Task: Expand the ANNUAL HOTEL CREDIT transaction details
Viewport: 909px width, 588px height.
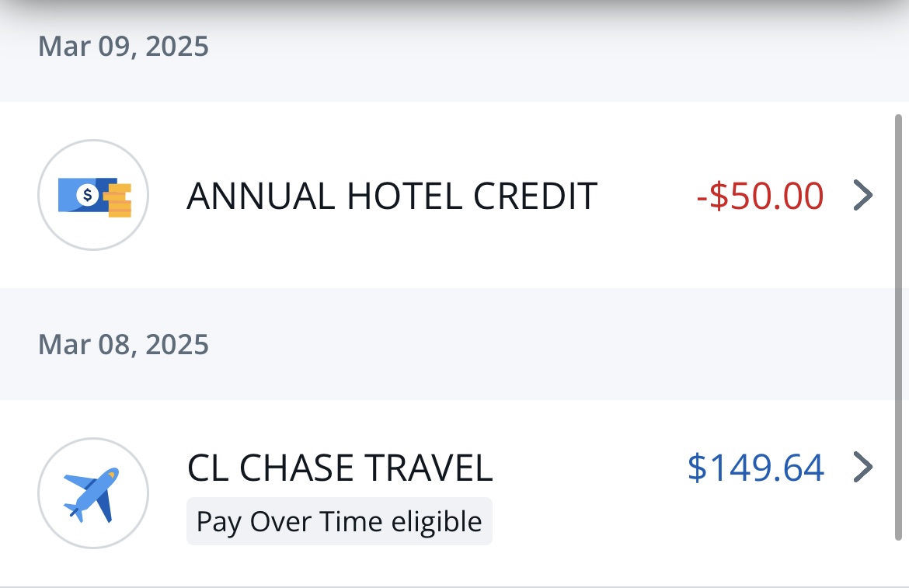Action: click(x=862, y=196)
